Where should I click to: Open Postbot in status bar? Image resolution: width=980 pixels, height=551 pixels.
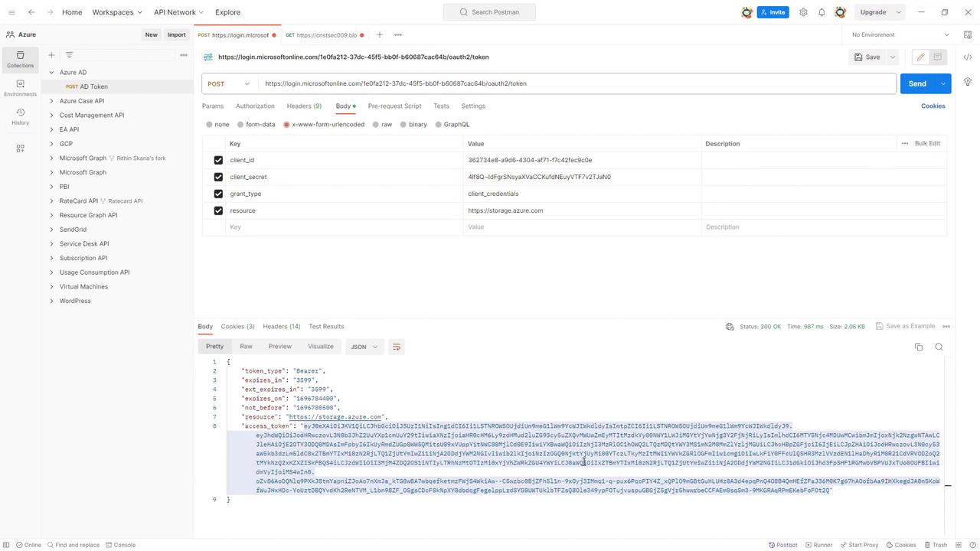(782, 546)
